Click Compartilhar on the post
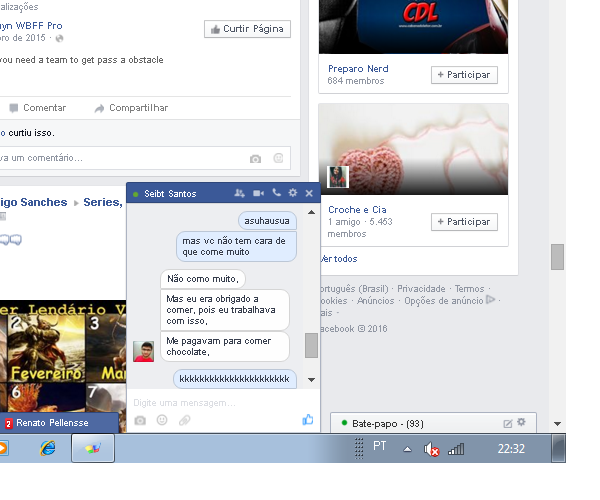This screenshot has width=600, height=500. 131,108
